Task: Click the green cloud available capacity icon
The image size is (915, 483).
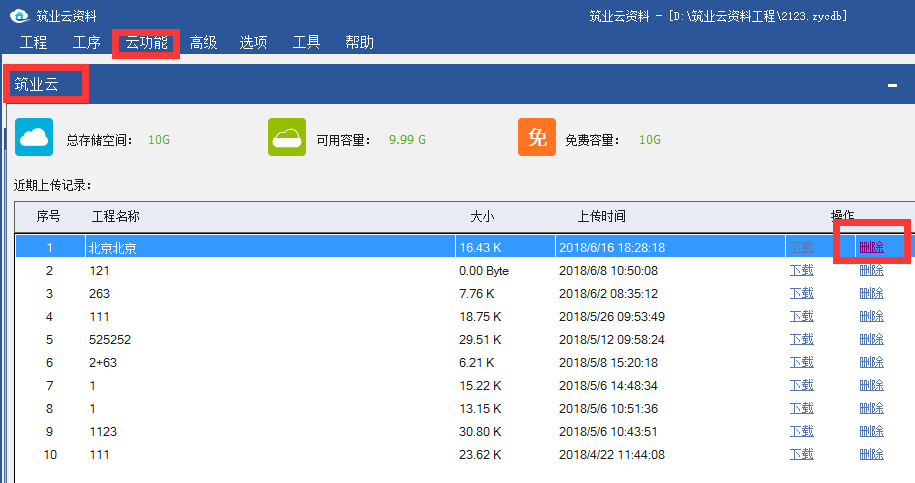Action: [287, 138]
